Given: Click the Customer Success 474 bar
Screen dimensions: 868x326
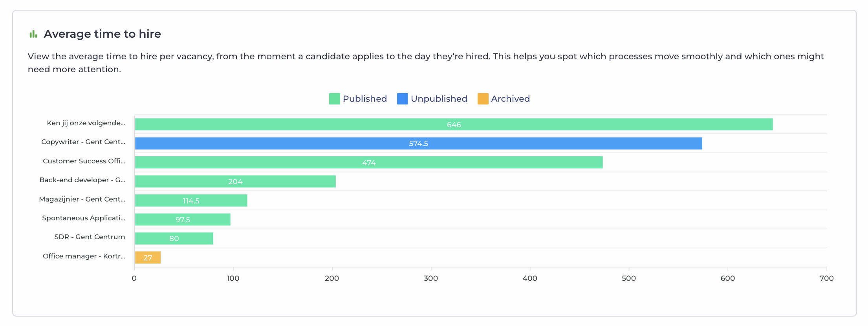Looking at the screenshot, I should pyautogui.click(x=368, y=163).
